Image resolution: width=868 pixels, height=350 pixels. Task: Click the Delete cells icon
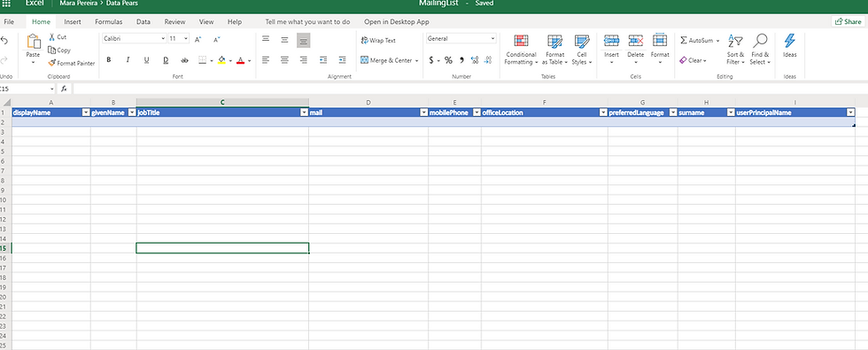[x=636, y=41]
